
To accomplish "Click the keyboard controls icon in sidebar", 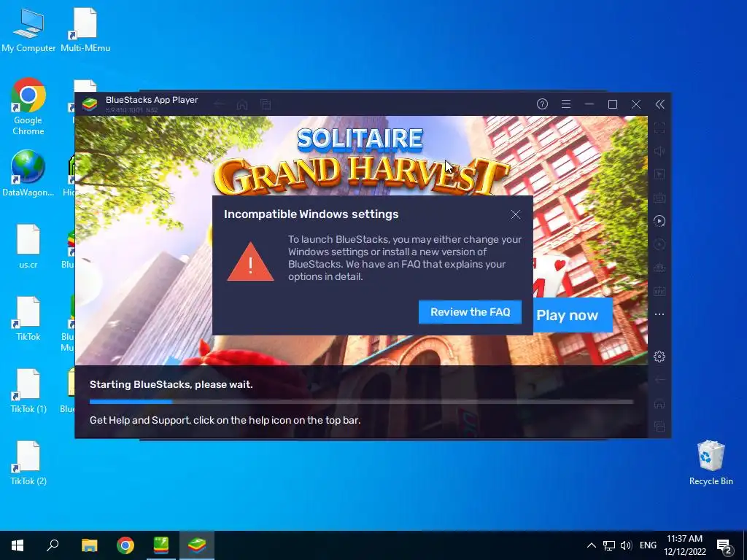I will (x=659, y=198).
